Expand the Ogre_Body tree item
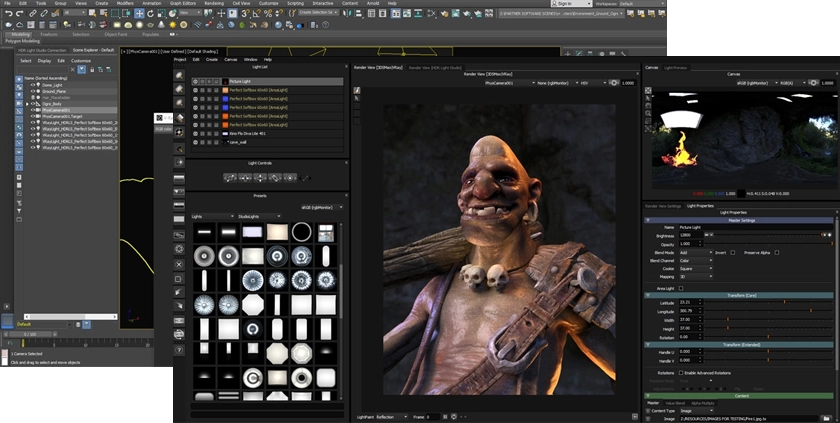The width and height of the screenshot is (840, 423). coord(27,104)
